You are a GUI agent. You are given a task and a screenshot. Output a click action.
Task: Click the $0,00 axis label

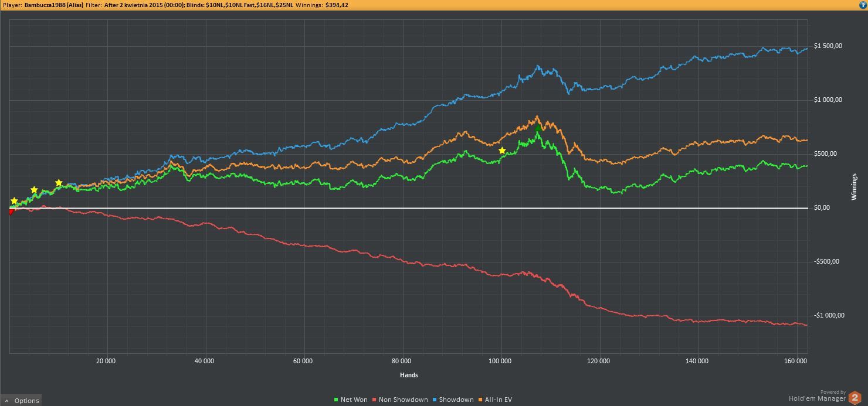[x=822, y=208]
